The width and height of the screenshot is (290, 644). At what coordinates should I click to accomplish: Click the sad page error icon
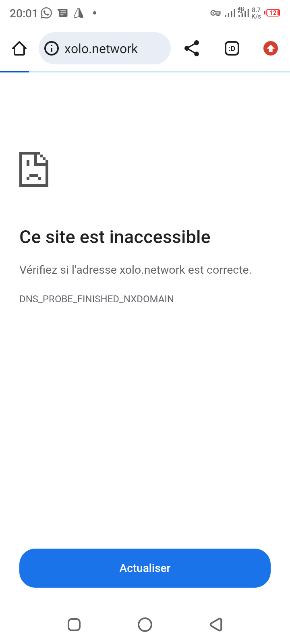(34, 169)
